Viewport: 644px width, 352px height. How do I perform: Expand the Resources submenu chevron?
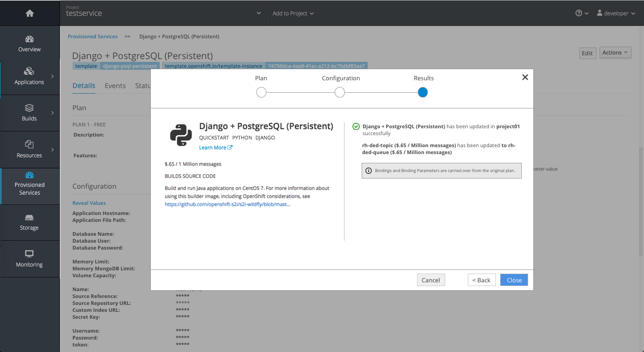[53, 149]
